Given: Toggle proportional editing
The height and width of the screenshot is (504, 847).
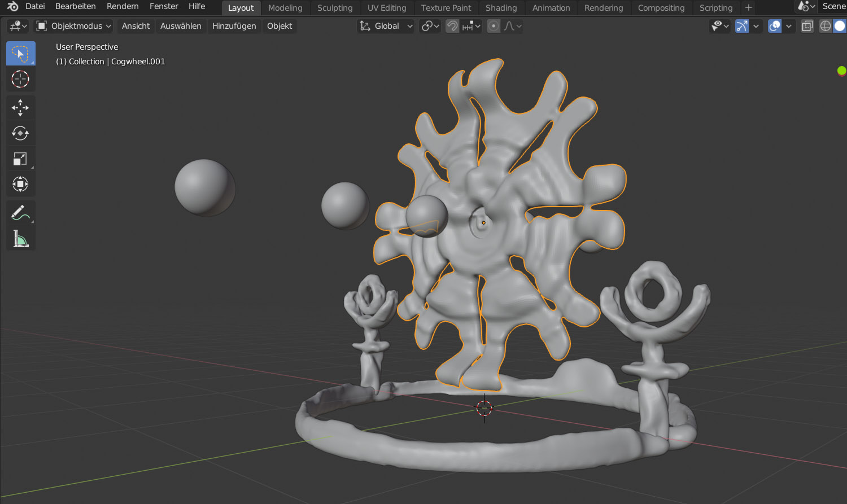Looking at the screenshot, I should coord(494,26).
